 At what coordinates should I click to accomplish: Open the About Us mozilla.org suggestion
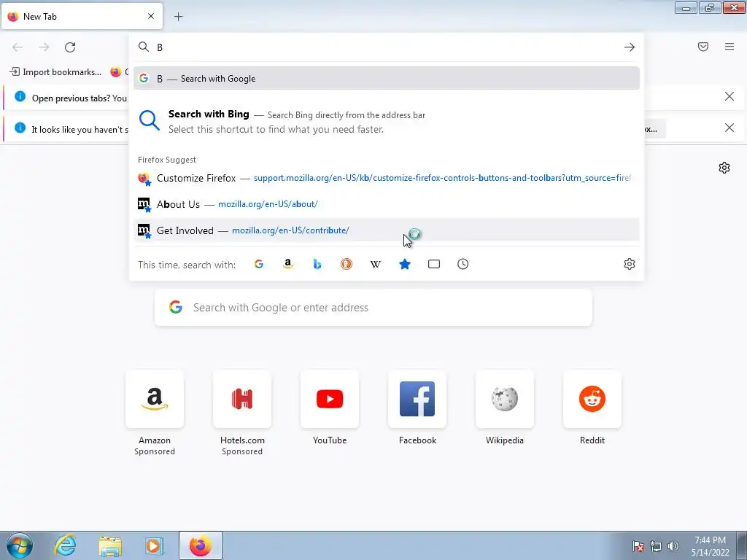tap(387, 204)
